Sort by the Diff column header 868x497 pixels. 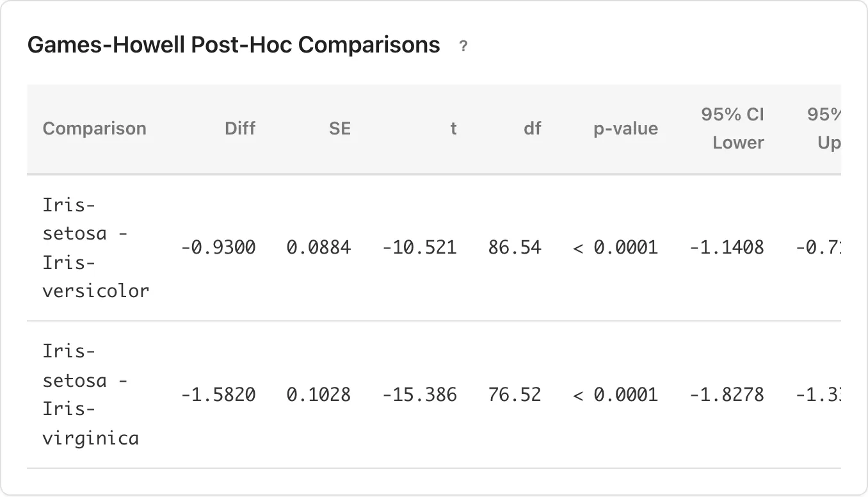[240, 128]
